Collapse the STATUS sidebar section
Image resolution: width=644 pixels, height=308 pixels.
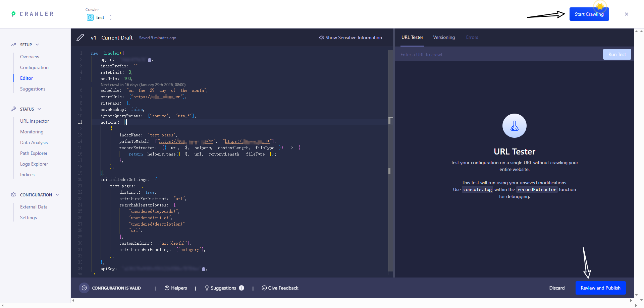(x=39, y=109)
